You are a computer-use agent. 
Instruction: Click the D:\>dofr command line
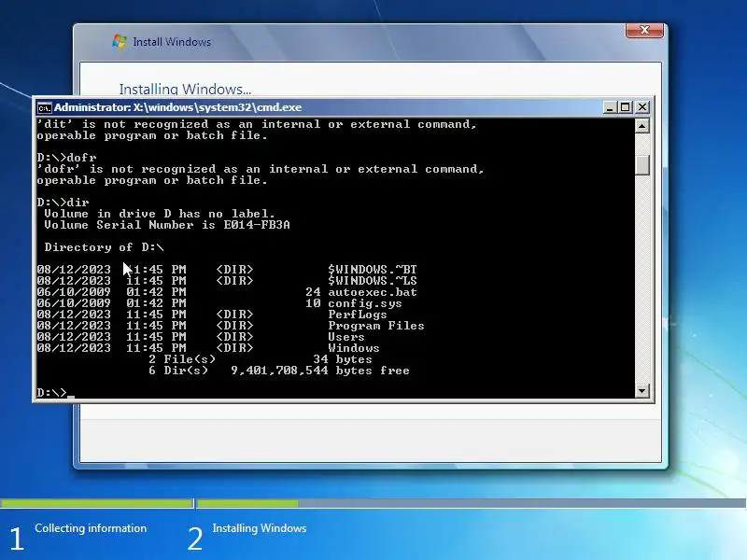(x=66, y=158)
